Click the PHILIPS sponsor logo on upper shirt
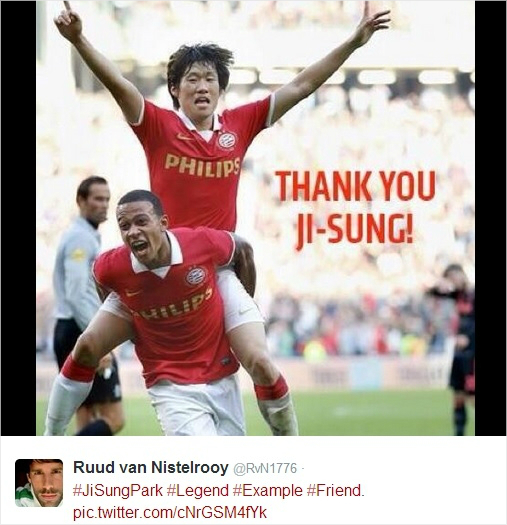This screenshot has height=525, width=507. [202, 166]
